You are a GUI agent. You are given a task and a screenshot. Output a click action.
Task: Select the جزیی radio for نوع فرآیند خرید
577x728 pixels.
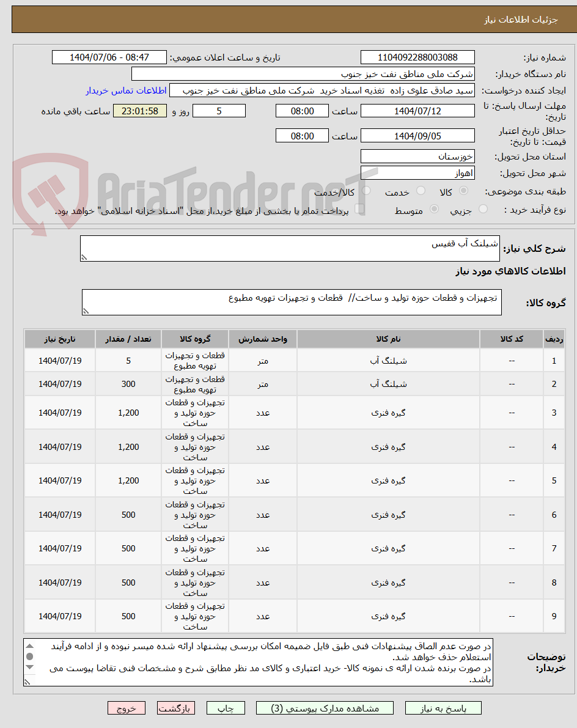point(483,209)
